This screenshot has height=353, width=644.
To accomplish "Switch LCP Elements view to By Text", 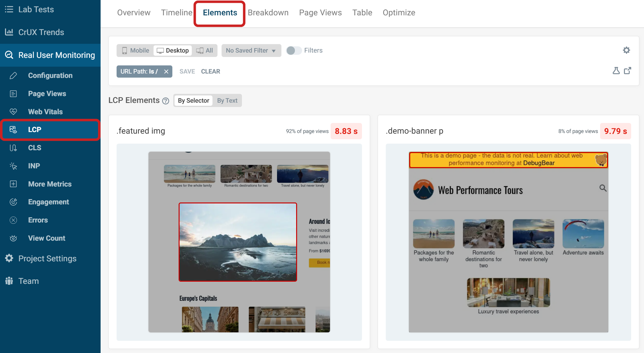I will tap(227, 100).
